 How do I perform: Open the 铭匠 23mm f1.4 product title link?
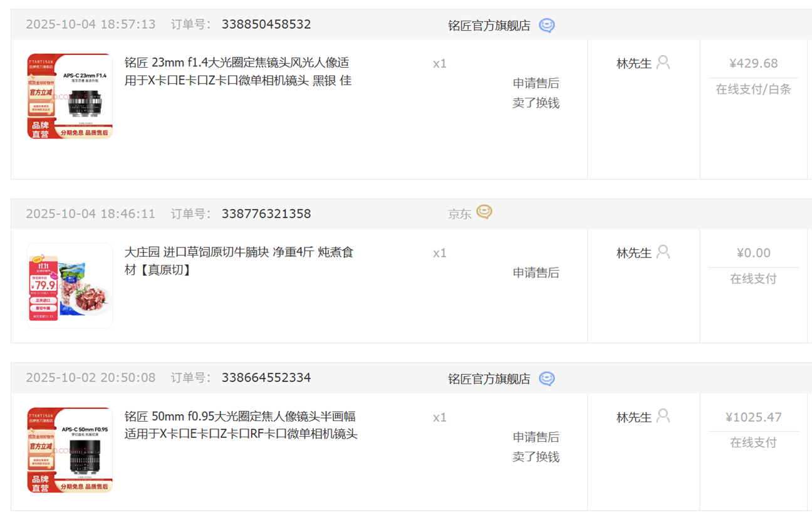237,71
